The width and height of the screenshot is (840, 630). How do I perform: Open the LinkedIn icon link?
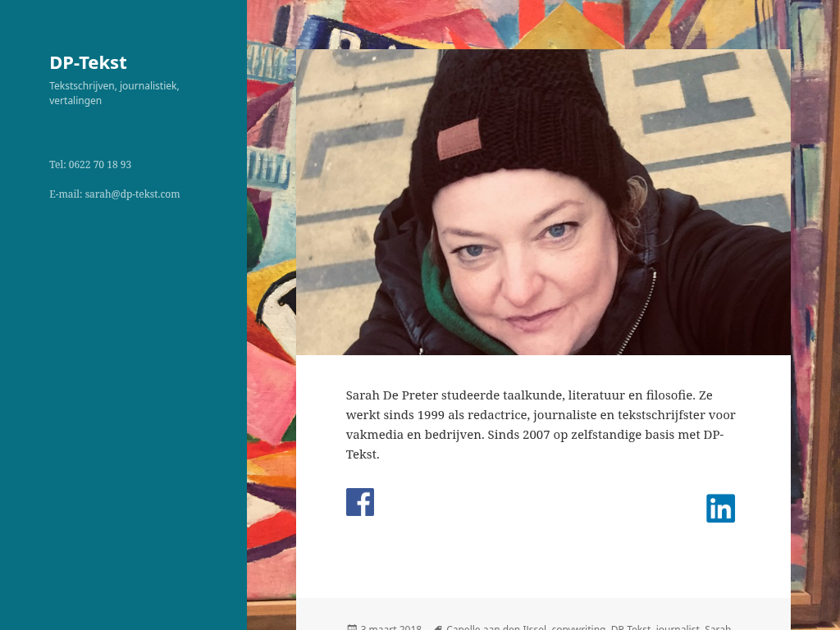pos(720,509)
